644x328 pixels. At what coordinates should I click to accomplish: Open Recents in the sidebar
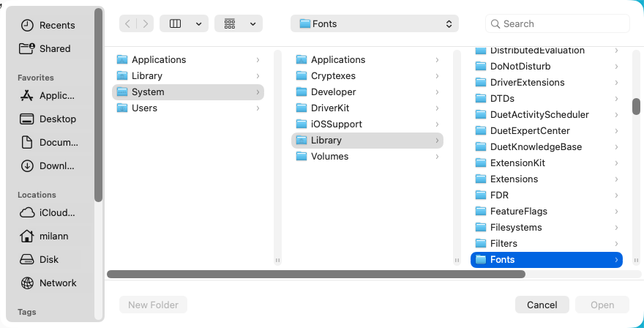click(48, 25)
